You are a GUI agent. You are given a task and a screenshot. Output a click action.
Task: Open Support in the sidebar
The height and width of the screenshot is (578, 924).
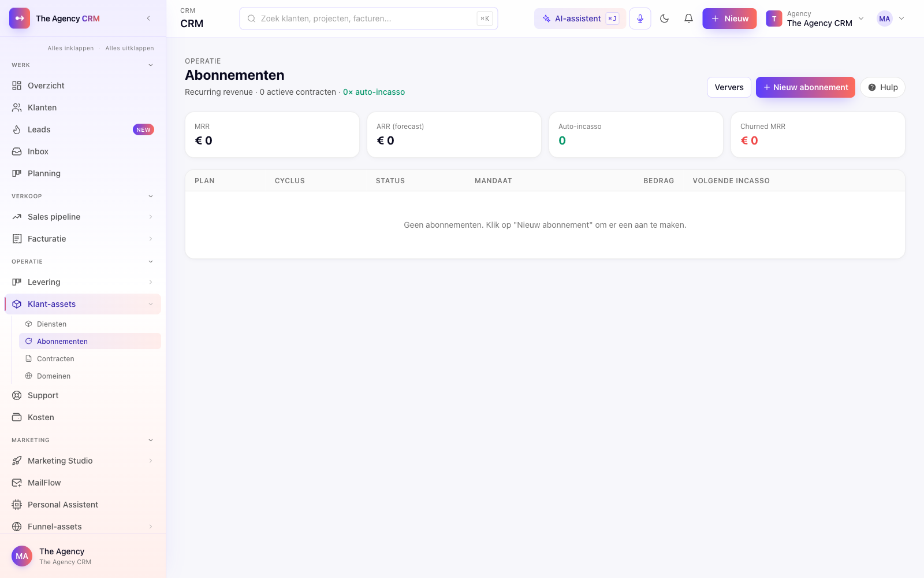click(x=83, y=395)
